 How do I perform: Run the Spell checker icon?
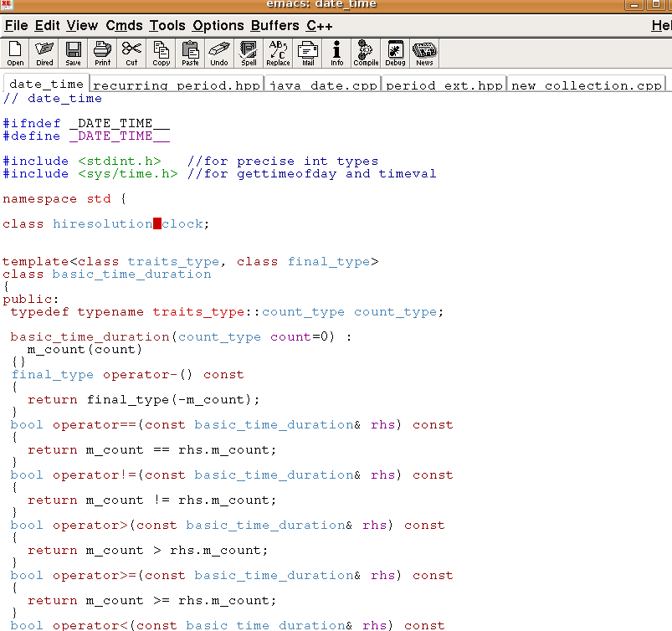tap(249, 53)
